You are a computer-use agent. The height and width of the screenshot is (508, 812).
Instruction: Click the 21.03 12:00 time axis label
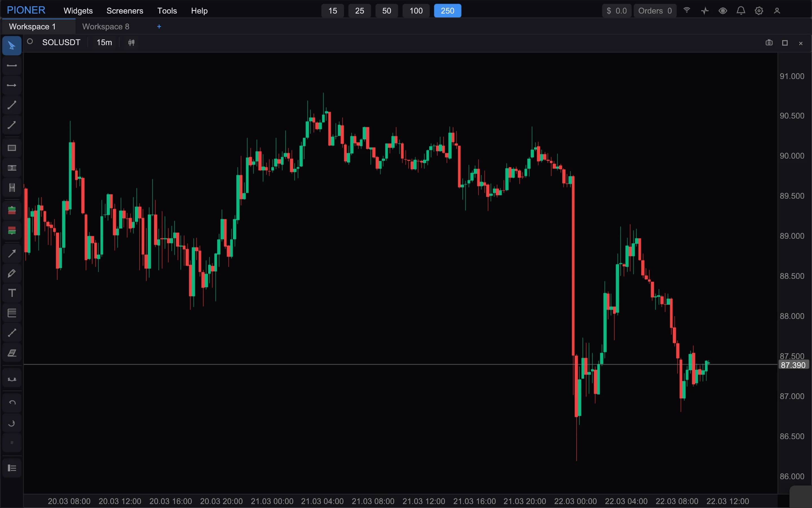pos(424,501)
